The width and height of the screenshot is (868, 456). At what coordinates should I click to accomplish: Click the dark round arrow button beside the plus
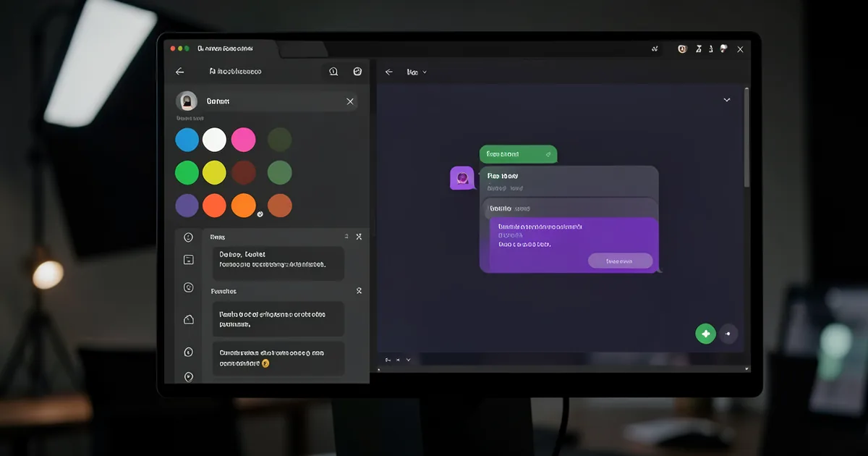(x=729, y=334)
